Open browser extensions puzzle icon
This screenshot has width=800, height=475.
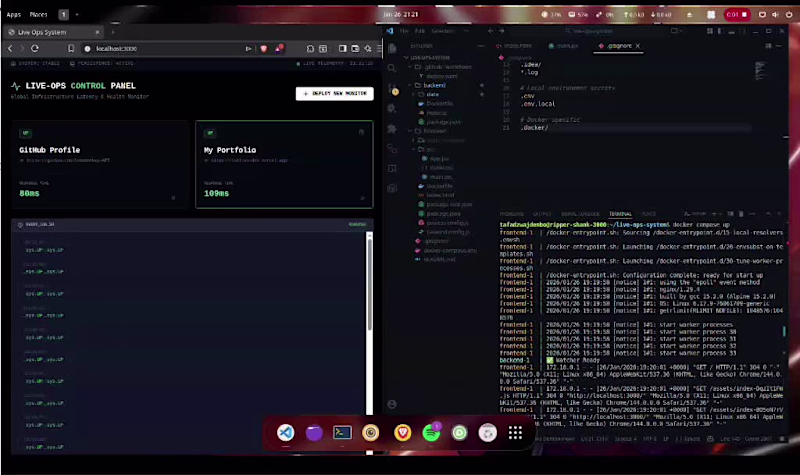[x=310, y=48]
